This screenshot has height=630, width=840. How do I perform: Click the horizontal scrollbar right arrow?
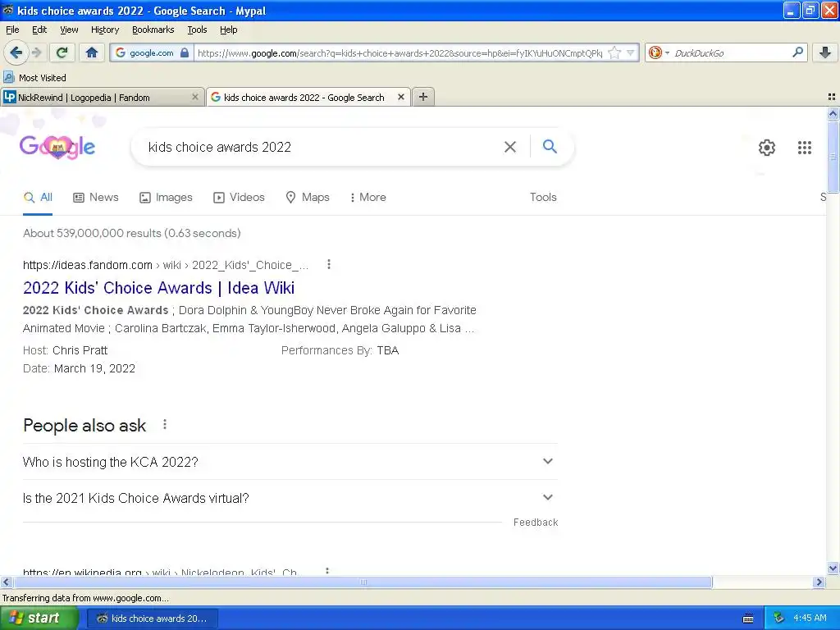pyautogui.click(x=818, y=582)
